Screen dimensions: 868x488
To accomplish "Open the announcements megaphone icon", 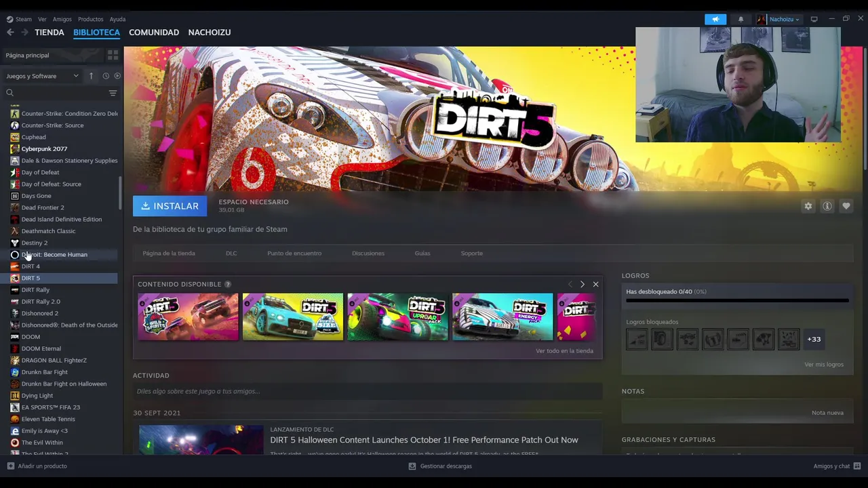I will 715,19.
